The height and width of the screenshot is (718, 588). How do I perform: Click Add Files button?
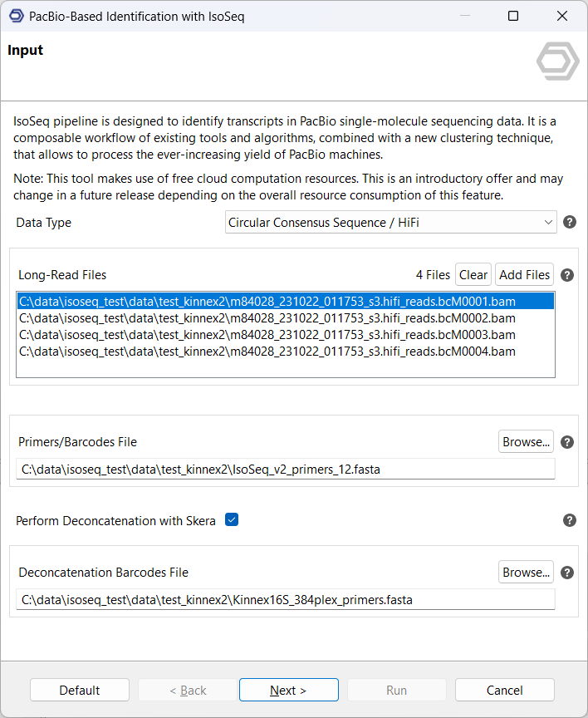524,275
